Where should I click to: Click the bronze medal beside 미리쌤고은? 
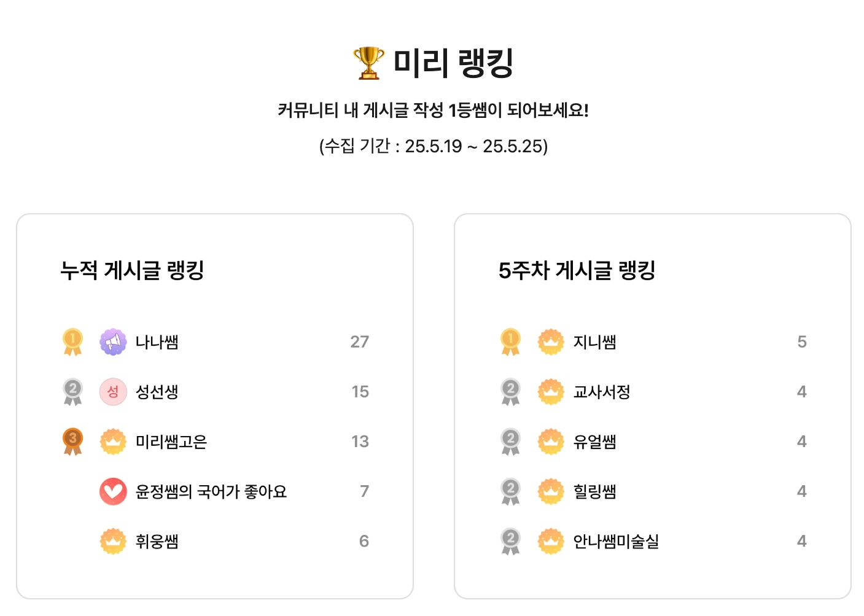click(x=72, y=442)
